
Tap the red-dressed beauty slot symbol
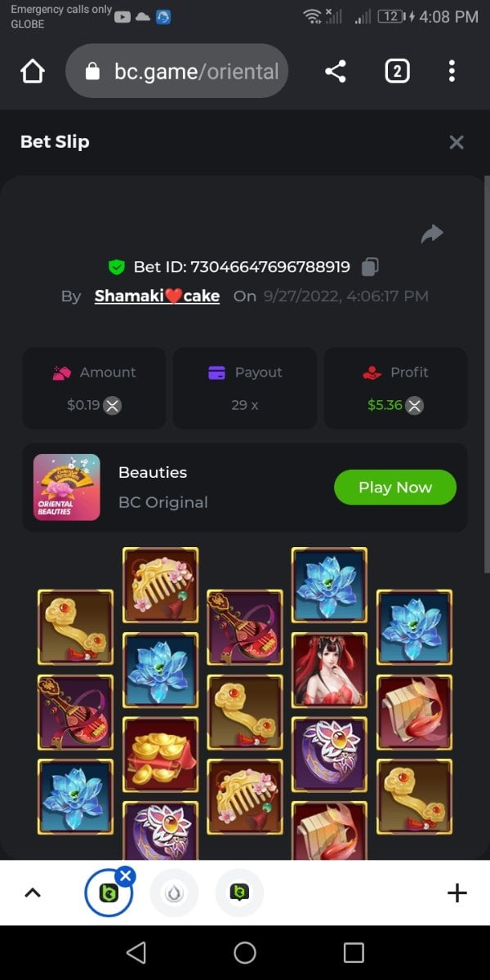[329, 670]
